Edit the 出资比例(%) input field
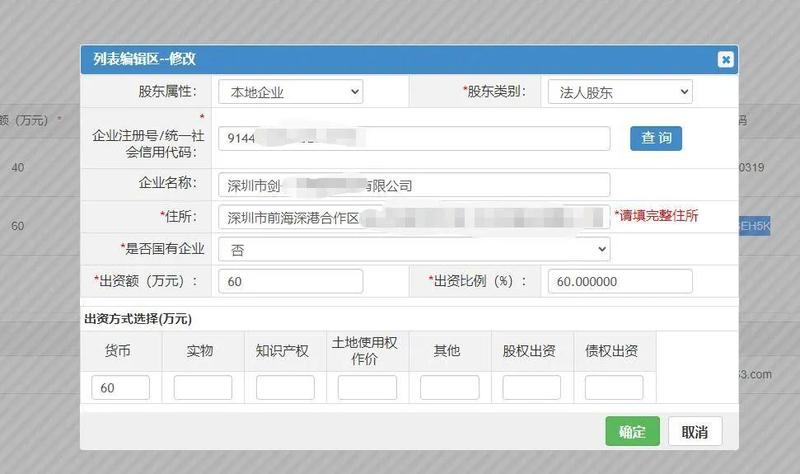 [x=620, y=281]
